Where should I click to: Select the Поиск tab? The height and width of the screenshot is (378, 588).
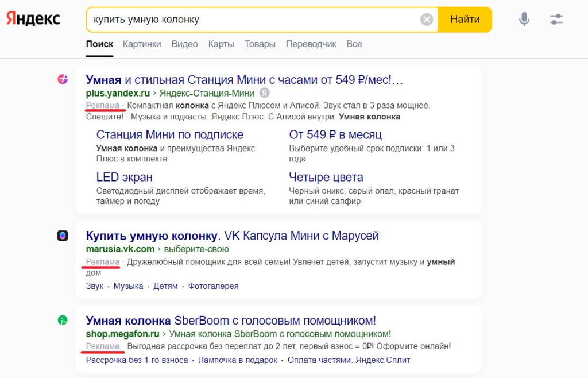[x=99, y=44]
